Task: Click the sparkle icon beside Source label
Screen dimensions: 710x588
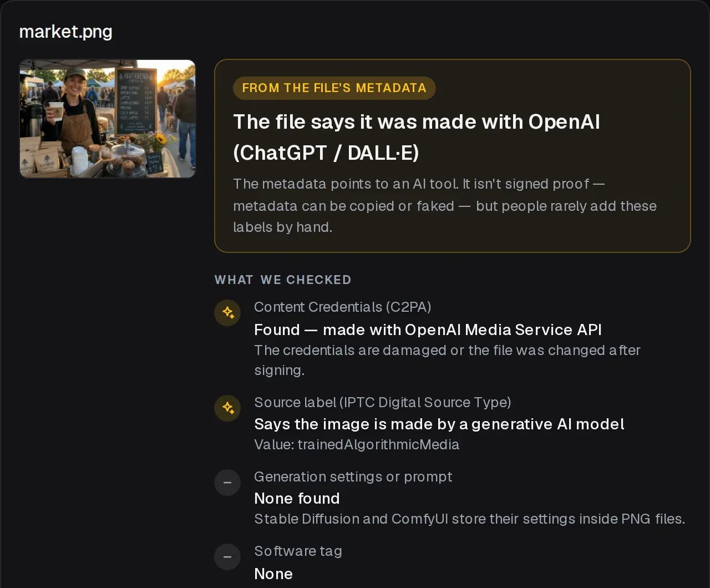Action: (227, 408)
